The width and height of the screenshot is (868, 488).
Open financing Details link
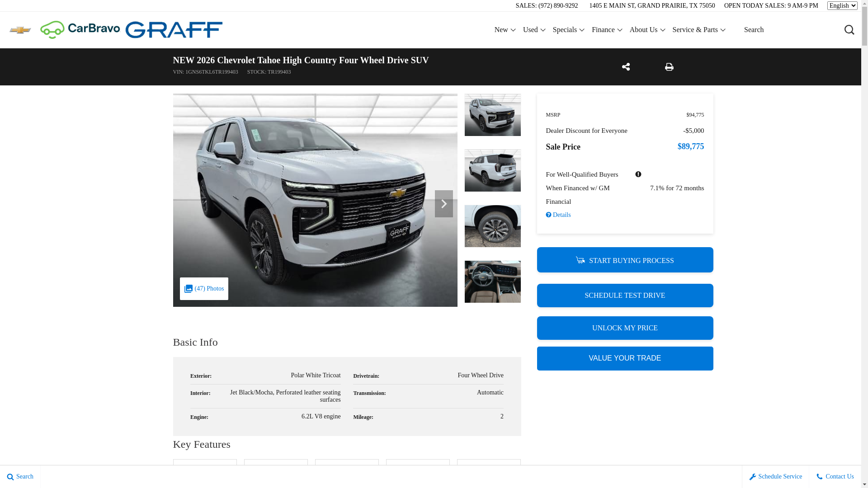click(558, 215)
